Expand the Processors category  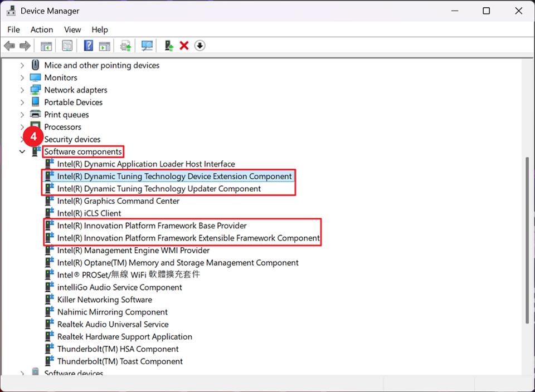tap(22, 127)
